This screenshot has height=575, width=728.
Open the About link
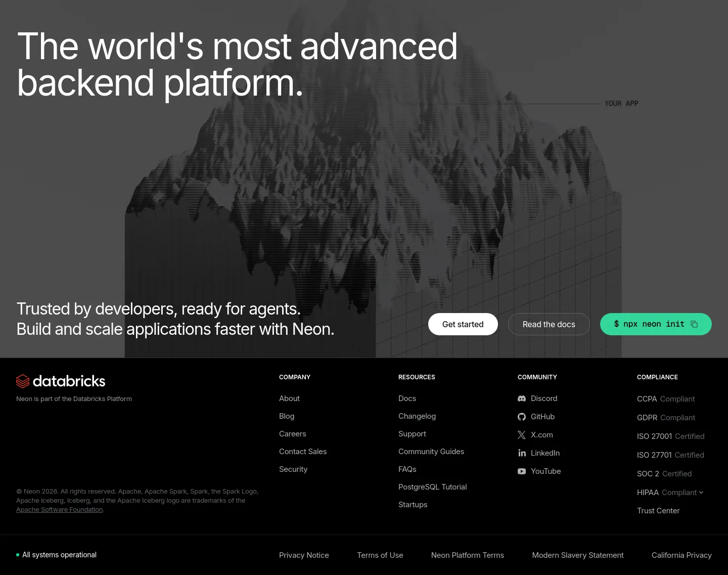(289, 399)
